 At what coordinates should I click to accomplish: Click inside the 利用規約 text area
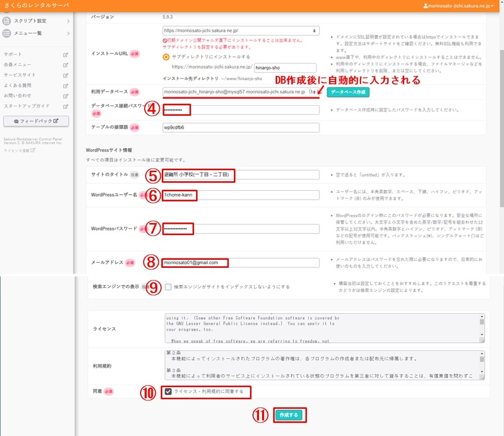pos(322,365)
